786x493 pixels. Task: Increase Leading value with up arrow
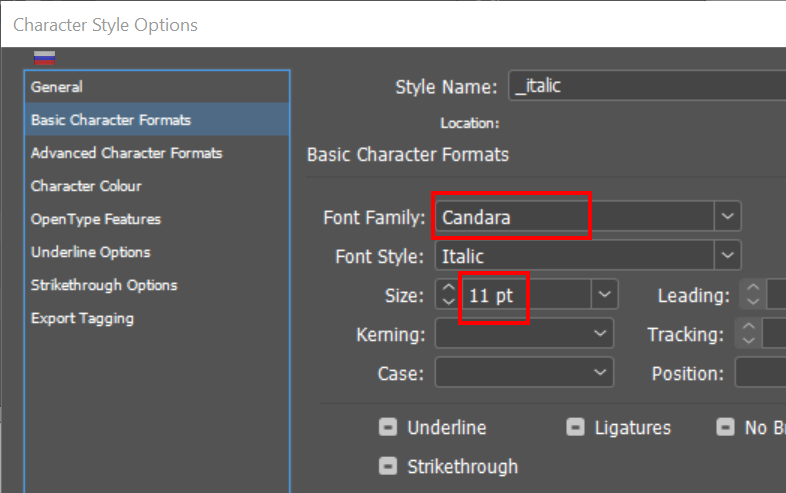tap(753, 288)
